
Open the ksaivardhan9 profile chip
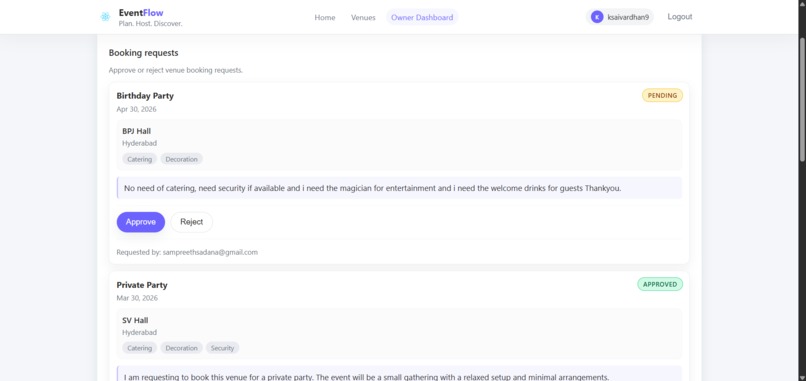(x=619, y=17)
